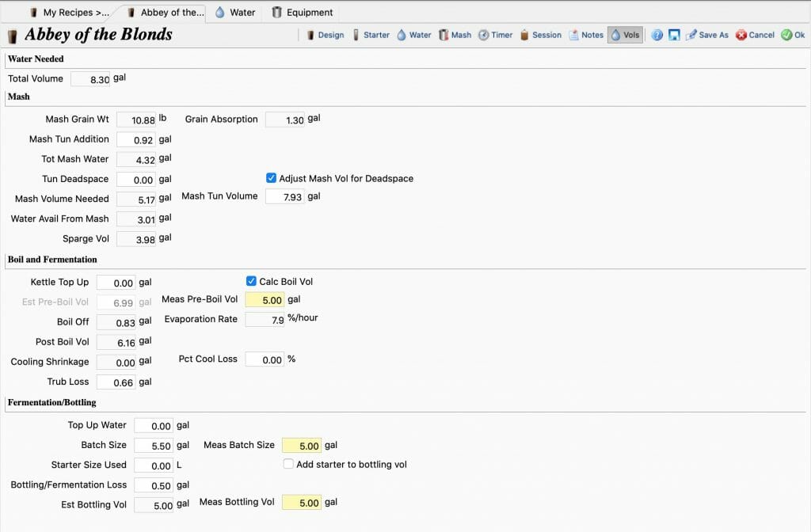Click the Cooling Shrinkage field

[x=116, y=363]
